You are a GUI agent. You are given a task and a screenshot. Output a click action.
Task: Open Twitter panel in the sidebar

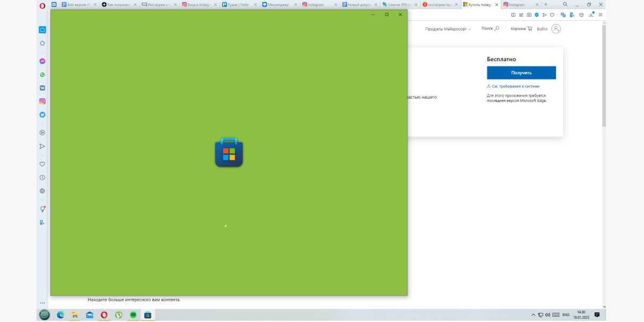tap(42, 114)
